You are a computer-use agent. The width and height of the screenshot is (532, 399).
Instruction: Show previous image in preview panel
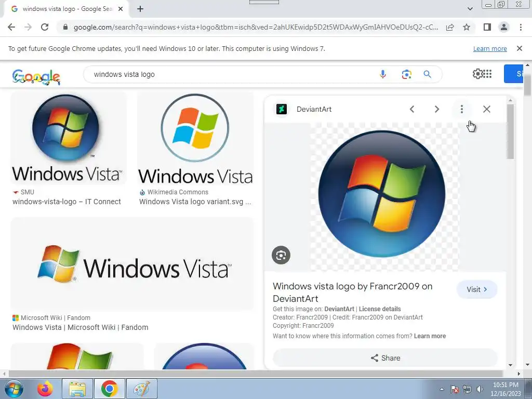(412, 109)
